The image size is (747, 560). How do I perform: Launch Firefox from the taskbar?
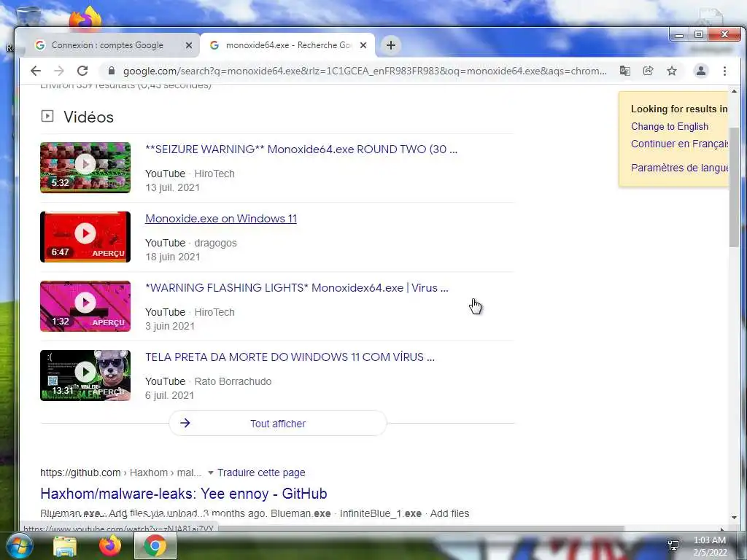(x=110, y=545)
